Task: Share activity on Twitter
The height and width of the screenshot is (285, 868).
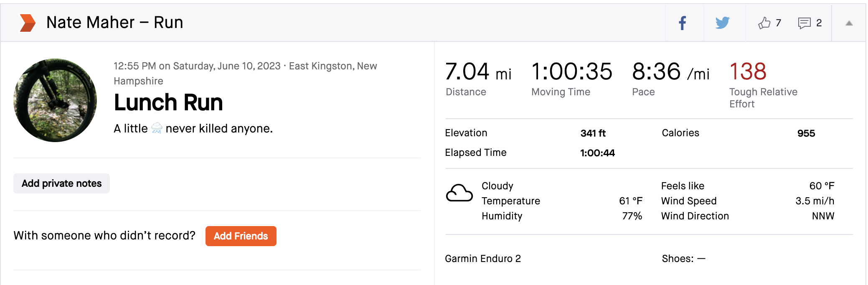Action: click(x=722, y=23)
